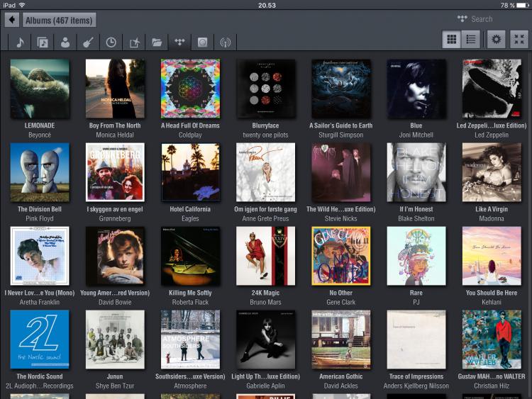Viewport: 532px width, 399px height.
Task: Tap the Wi-Fi status icon
Action: 22,5
